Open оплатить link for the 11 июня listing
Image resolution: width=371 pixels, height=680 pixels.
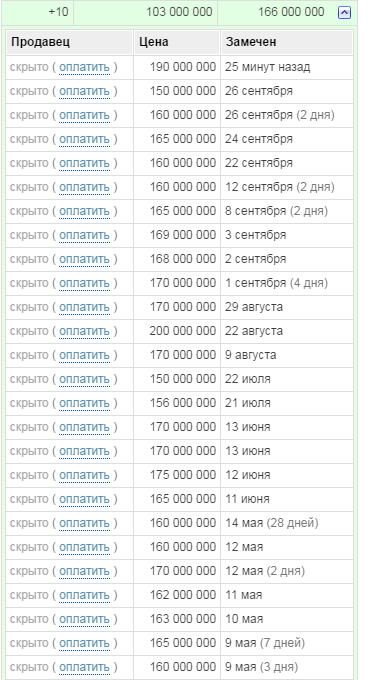click(x=85, y=499)
